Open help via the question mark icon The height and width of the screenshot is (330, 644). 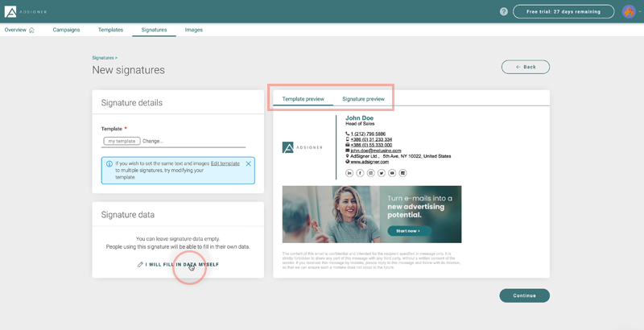point(504,11)
